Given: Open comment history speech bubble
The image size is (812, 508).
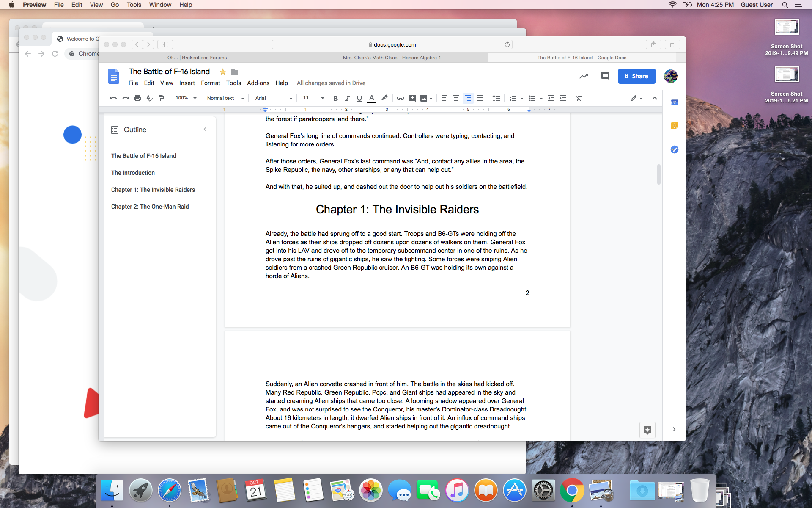Looking at the screenshot, I should (605, 76).
